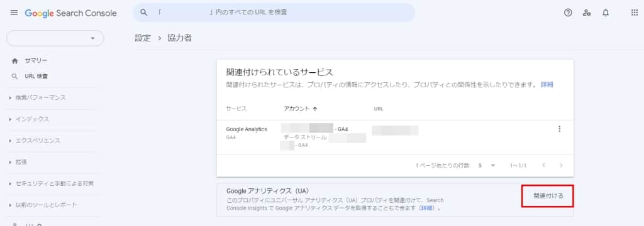Click 協力者 in the breadcrumb
The height and width of the screenshot is (226, 644).
tap(179, 38)
